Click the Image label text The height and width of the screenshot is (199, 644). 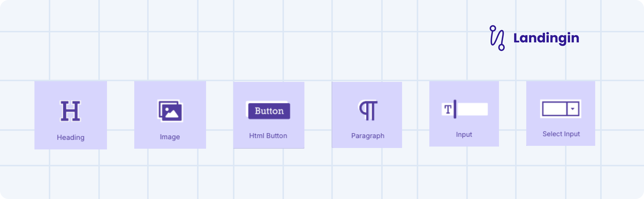[170, 137]
